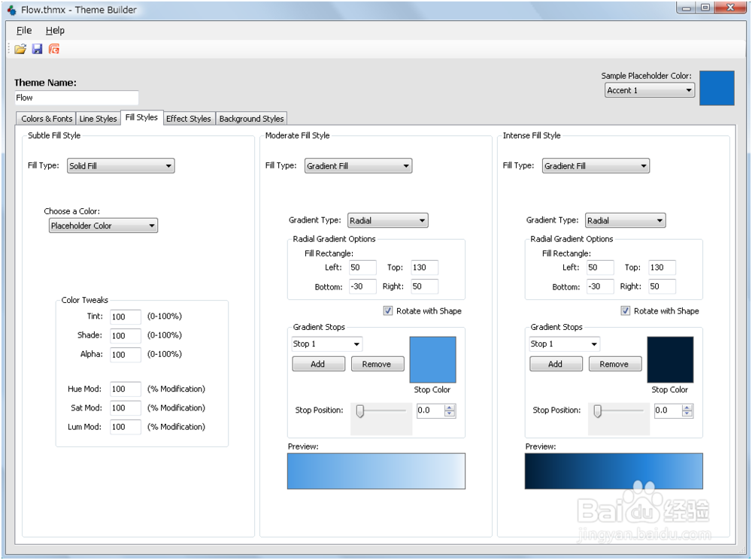Click Moderate Fill Rectangle Right field
Image resolution: width=752 pixels, height=560 pixels.
[424, 286]
